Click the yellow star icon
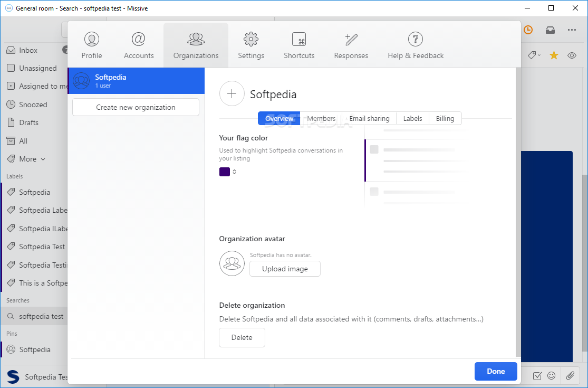The height and width of the screenshot is (388, 588). [x=554, y=55]
